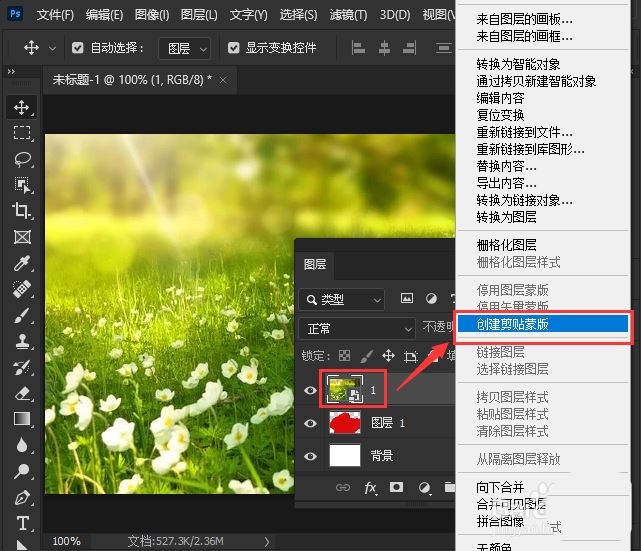Toggle the 自动选择 checkbox
The image size is (641, 551).
point(77,48)
